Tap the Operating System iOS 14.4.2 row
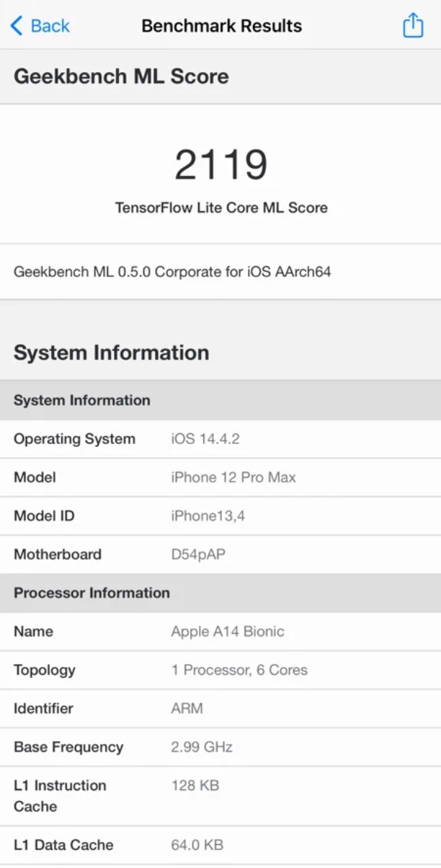 pyautogui.click(x=220, y=439)
